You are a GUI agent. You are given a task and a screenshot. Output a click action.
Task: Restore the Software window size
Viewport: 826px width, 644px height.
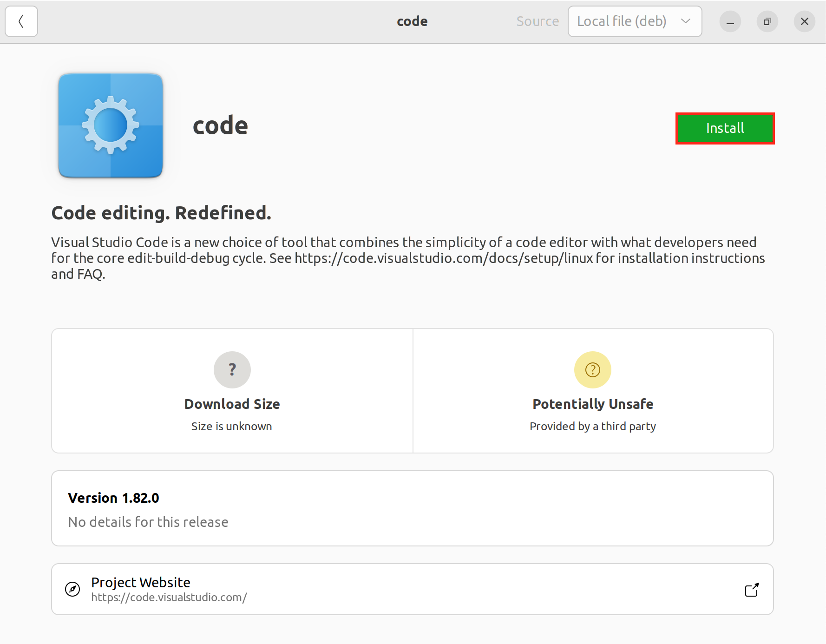point(767,22)
